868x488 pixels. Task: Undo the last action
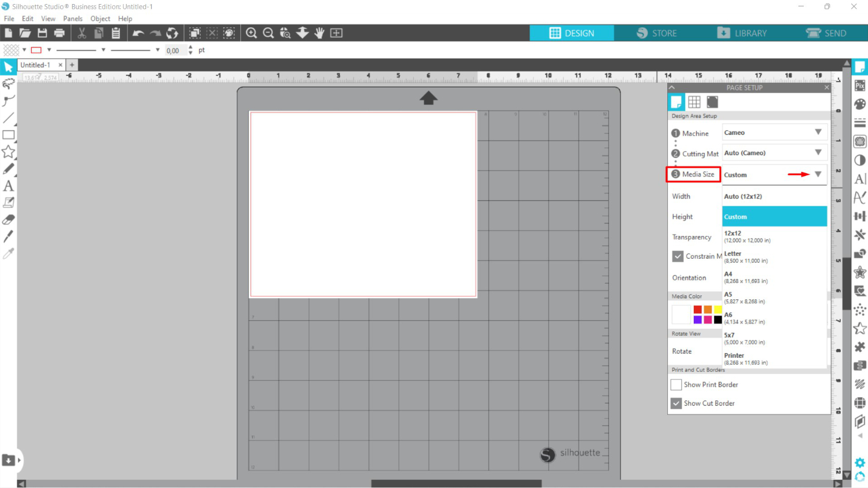138,33
